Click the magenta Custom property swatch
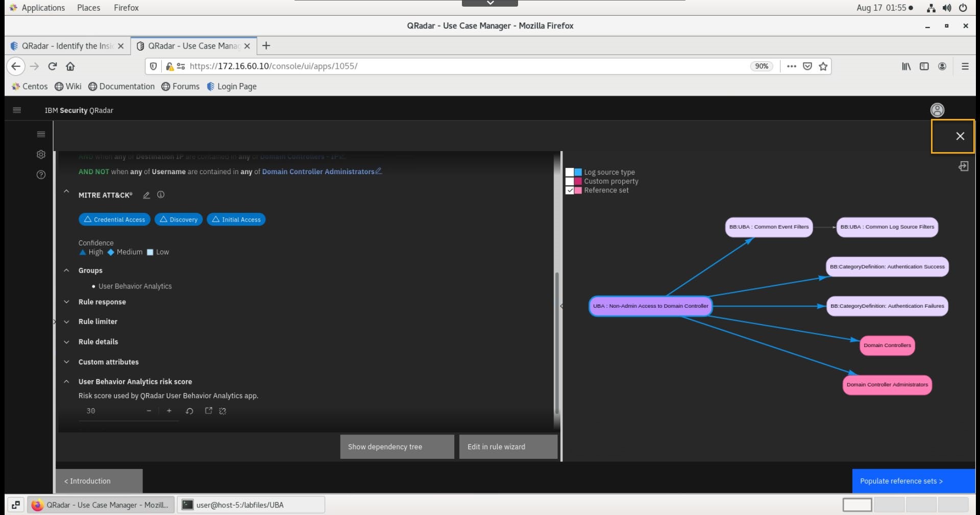This screenshot has width=980, height=515. 578,181
